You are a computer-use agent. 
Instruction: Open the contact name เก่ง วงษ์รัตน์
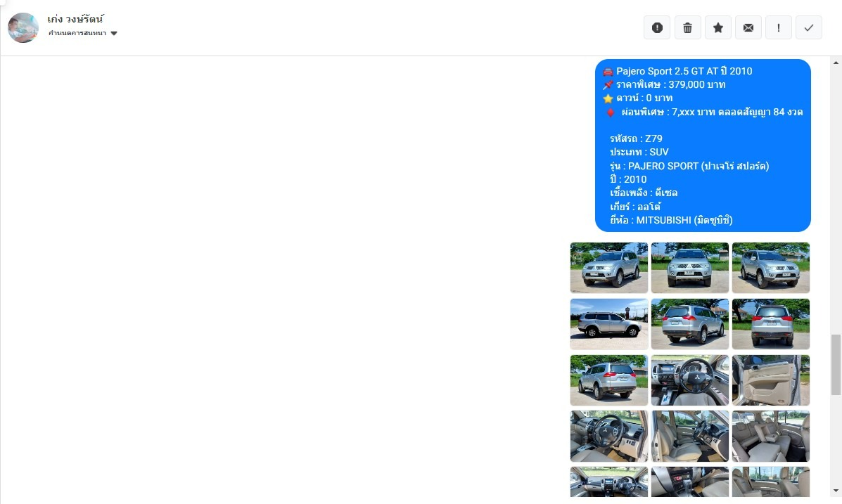(x=75, y=19)
